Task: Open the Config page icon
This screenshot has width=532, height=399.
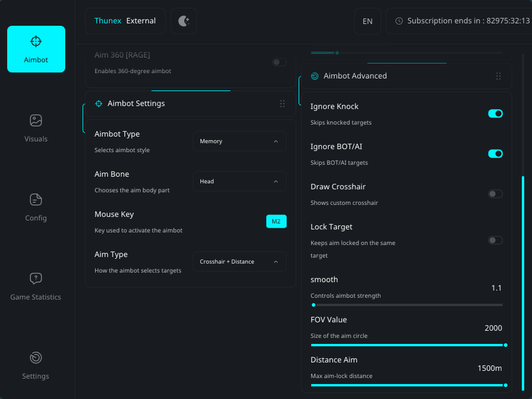Action: click(x=36, y=199)
